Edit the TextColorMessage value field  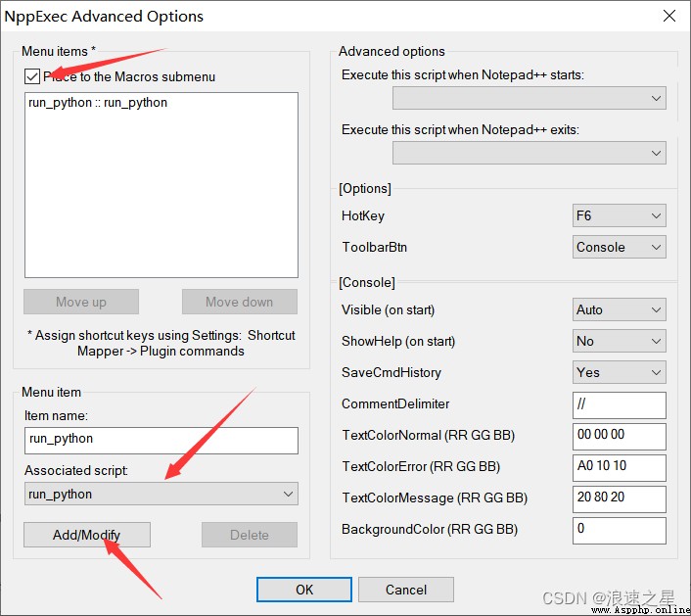[x=620, y=498]
